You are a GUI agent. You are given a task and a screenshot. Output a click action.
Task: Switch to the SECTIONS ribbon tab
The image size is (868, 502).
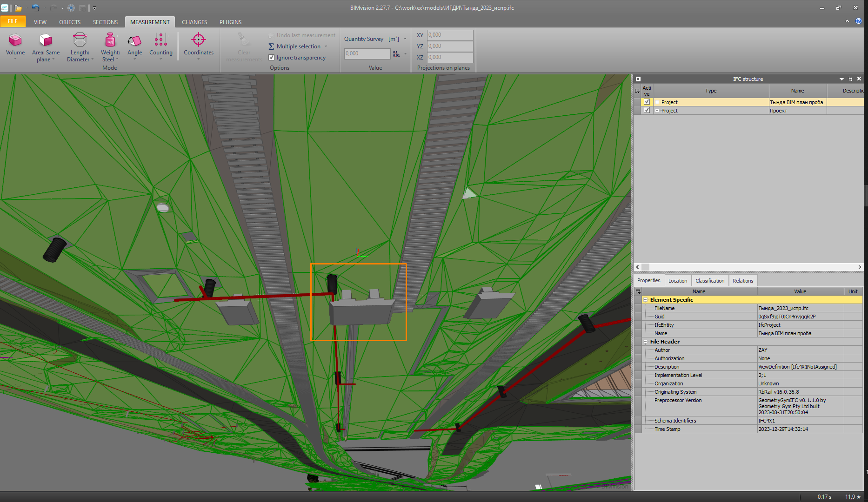pos(105,22)
